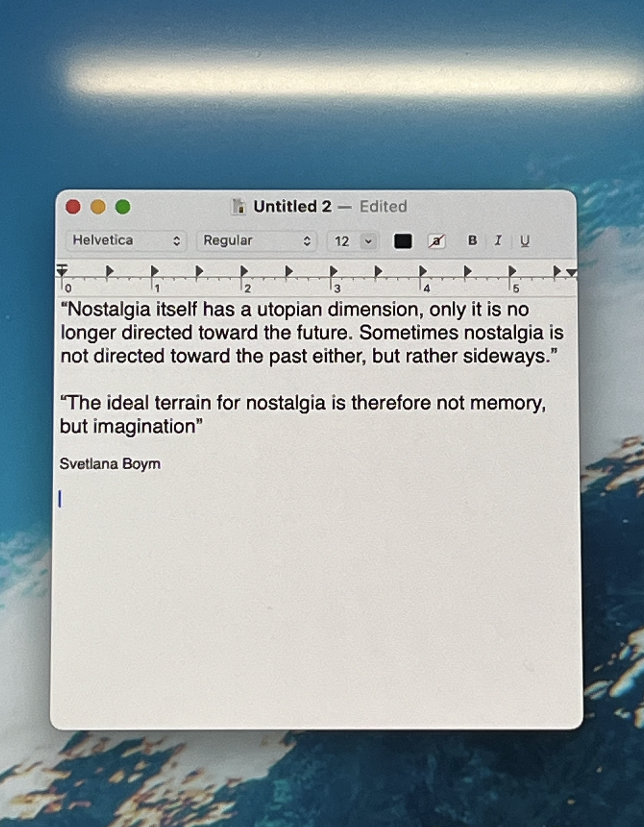Click the tab stop at 1 inch
The width and height of the screenshot is (644, 827).
pos(154,271)
